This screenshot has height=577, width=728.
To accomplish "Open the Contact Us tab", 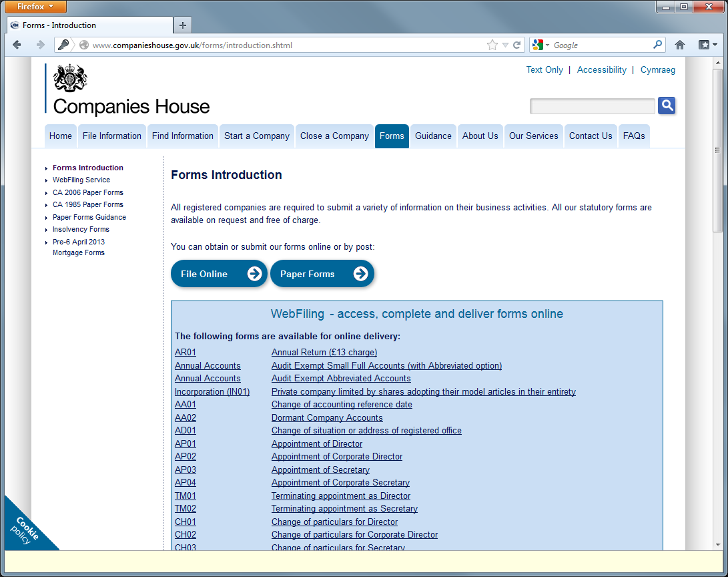I will pos(591,136).
